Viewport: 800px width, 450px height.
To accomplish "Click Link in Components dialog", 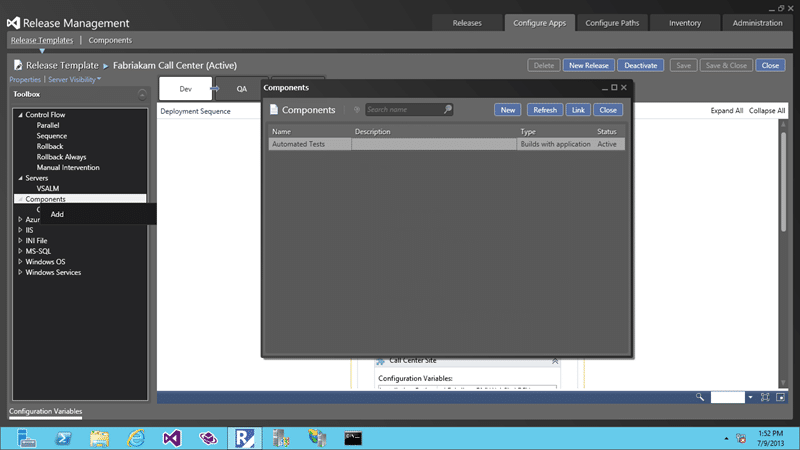I will pos(578,110).
